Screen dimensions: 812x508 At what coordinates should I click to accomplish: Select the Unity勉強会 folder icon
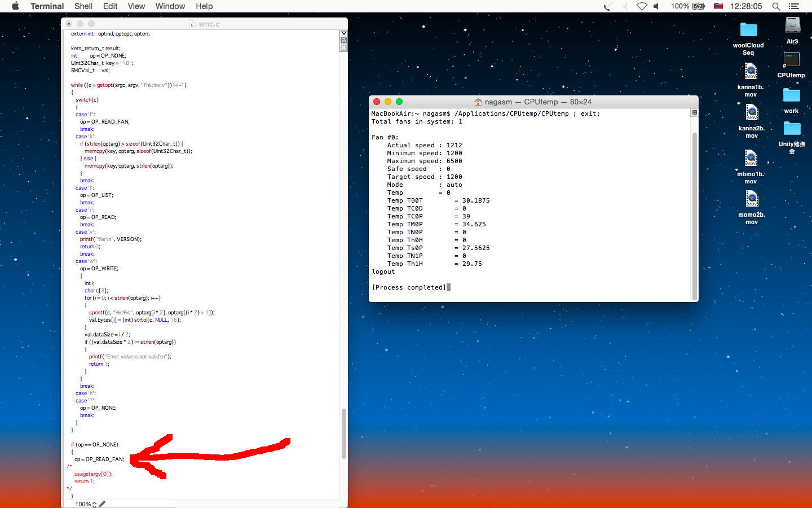click(x=792, y=129)
